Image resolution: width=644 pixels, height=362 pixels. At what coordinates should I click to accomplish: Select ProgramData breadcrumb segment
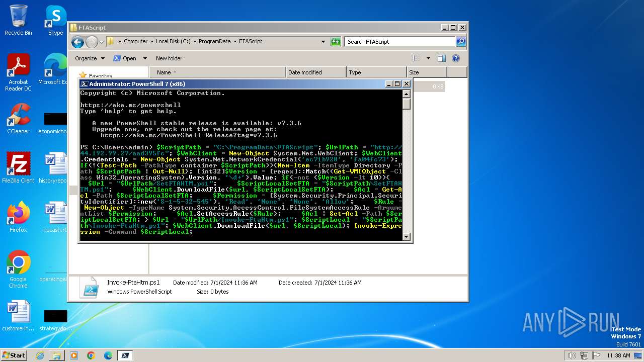(x=214, y=42)
